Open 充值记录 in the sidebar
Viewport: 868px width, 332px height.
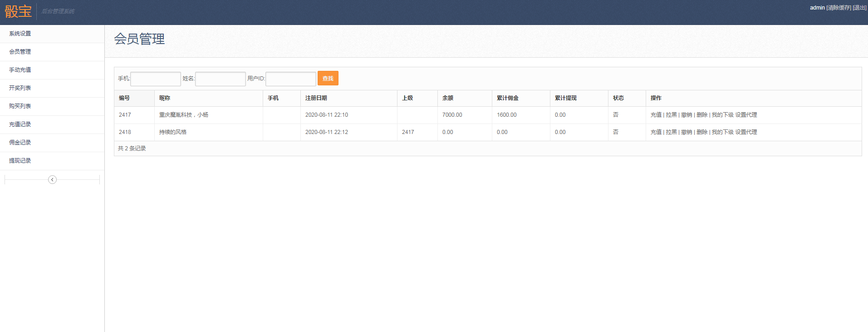(20, 124)
